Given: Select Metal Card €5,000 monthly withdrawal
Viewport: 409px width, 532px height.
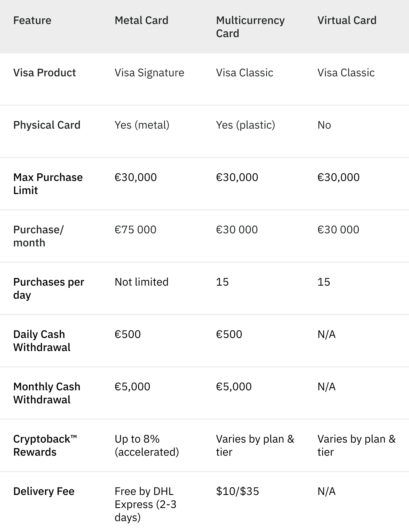Looking at the screenshot, I should coord(133,387).
